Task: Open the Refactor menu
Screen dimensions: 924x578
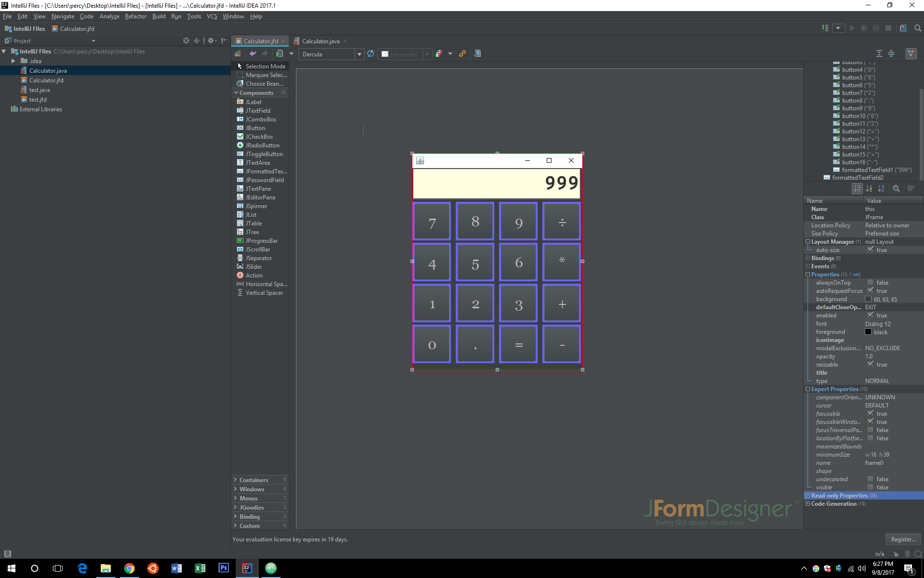Action: 135,16
